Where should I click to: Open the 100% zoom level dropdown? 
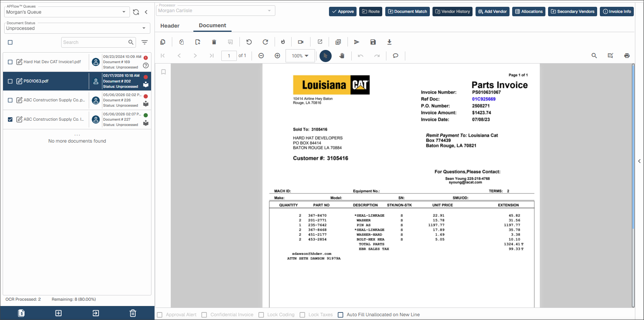click(300, 56)
